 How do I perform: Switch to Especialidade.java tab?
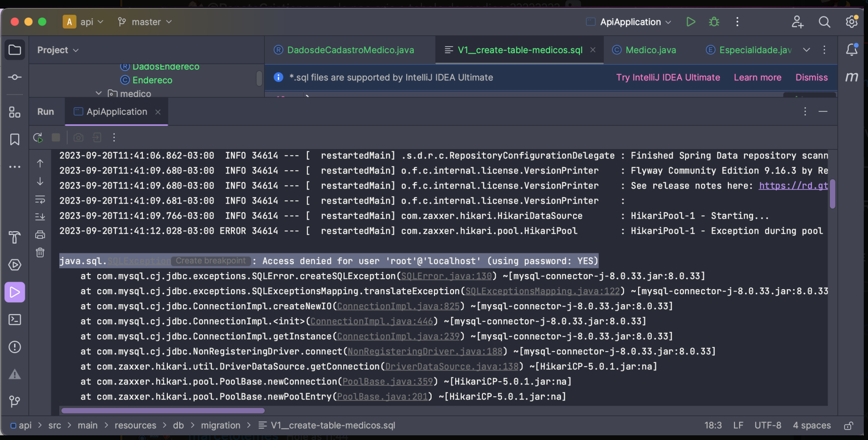(x=749, y=50)
